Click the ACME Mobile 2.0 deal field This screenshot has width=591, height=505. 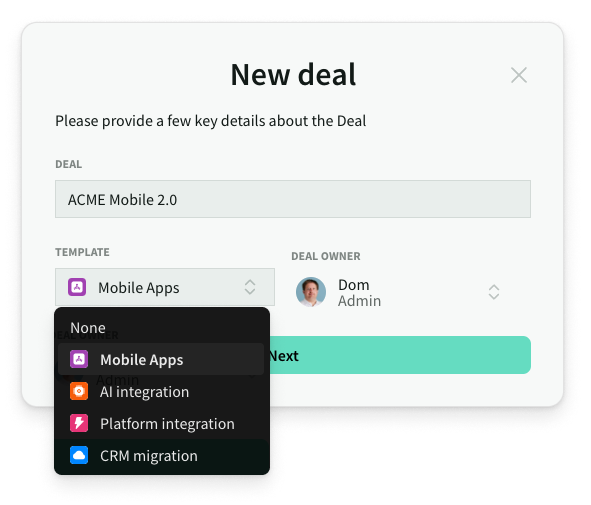click(x=293, y=199)
